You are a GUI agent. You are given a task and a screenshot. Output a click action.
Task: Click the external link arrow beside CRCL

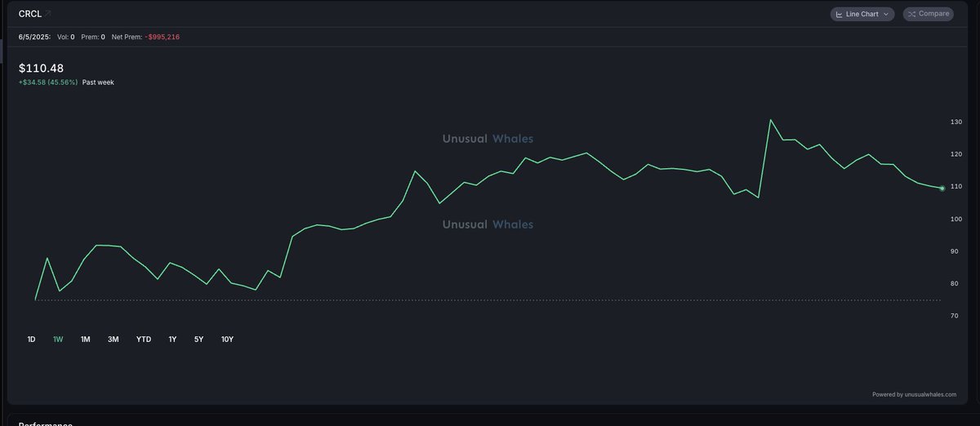coord(47,14)
